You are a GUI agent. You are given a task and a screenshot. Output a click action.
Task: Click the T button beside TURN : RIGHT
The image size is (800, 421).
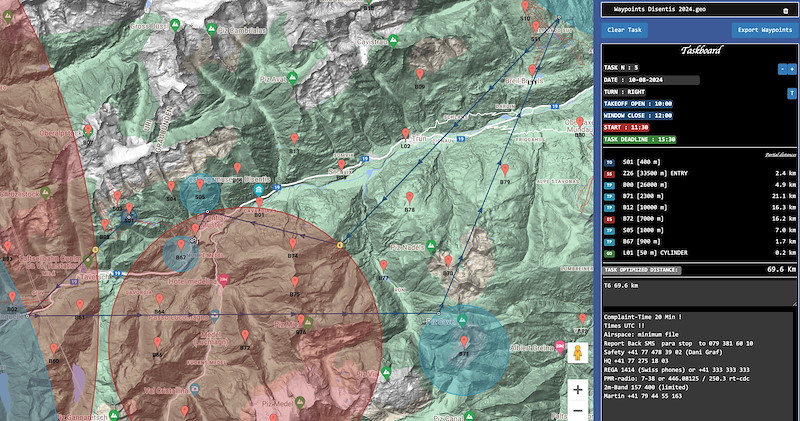coord(792,93)
